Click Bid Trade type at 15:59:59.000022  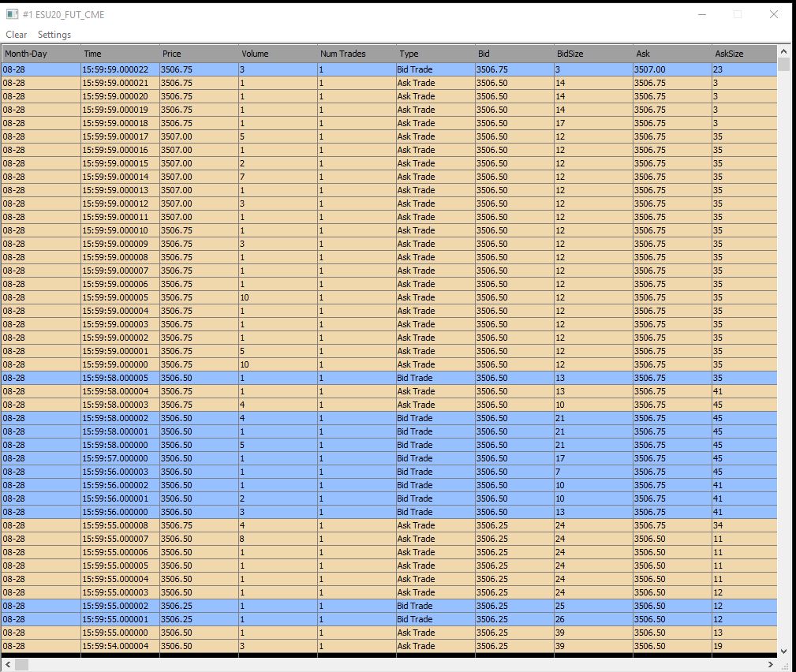click(x=435, y=69)
